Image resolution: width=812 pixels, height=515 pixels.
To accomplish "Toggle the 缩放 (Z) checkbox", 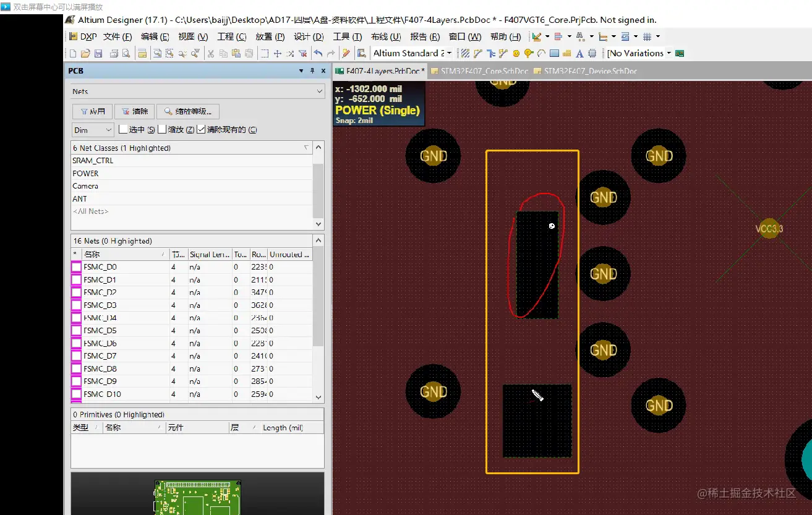I will point(162,129).
